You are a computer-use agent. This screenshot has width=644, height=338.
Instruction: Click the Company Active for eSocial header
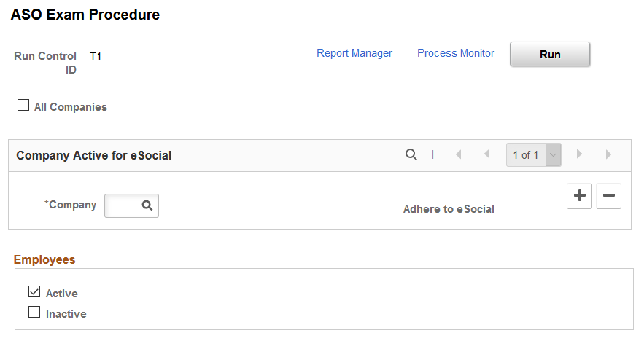93,155
